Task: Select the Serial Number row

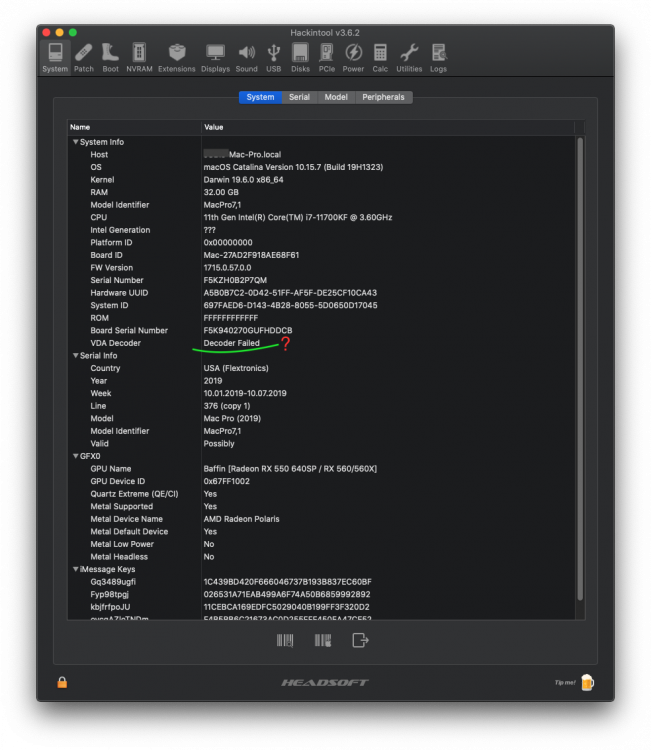Action: [321, 280]
